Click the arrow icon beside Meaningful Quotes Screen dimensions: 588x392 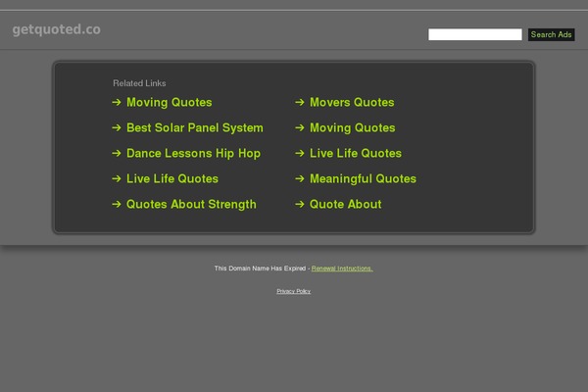299,178
